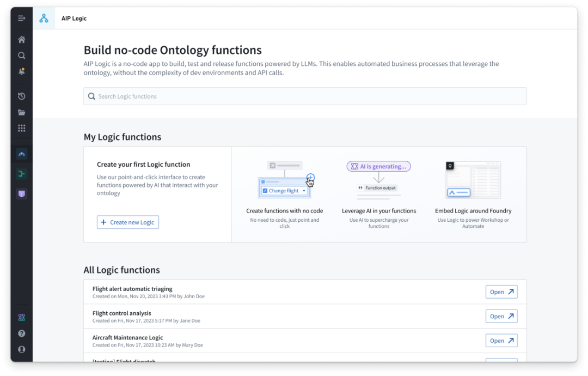Viewport: 588px width, 376px height.
Task: Click the Search Logic functions field
Action: coord(305,96)
